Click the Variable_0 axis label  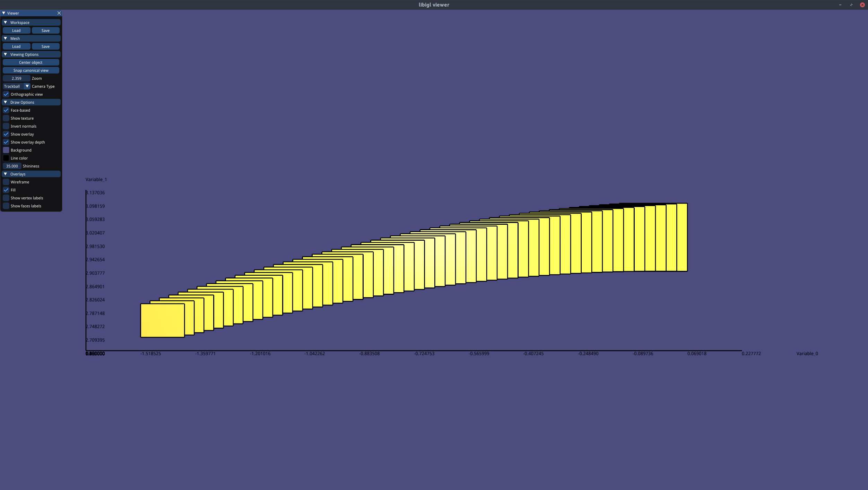point(807,354)
